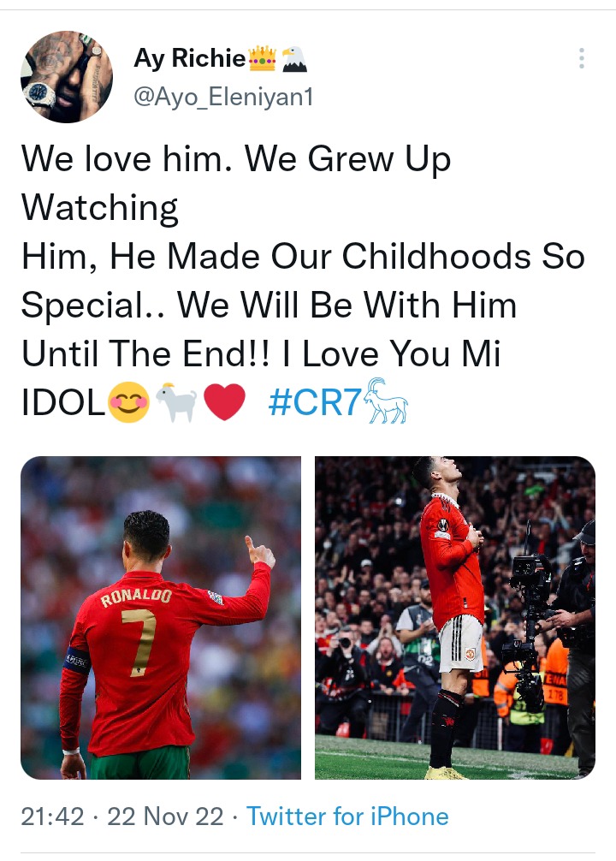The width and height of the screenshot is (616, 861).
Task: Open the @Ayo_Eleniyan1 handle
Action: (x=223, y=98)
